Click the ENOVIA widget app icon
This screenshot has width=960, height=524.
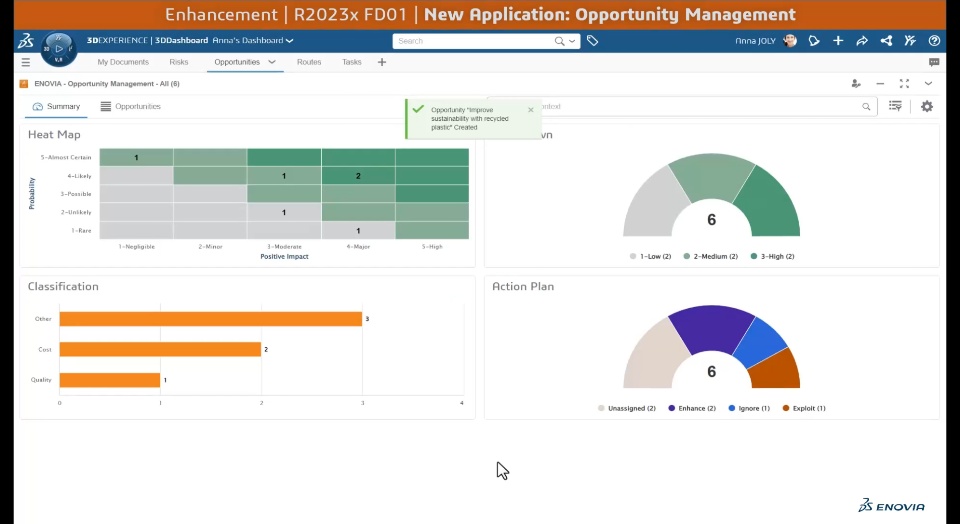click(23, 83)
